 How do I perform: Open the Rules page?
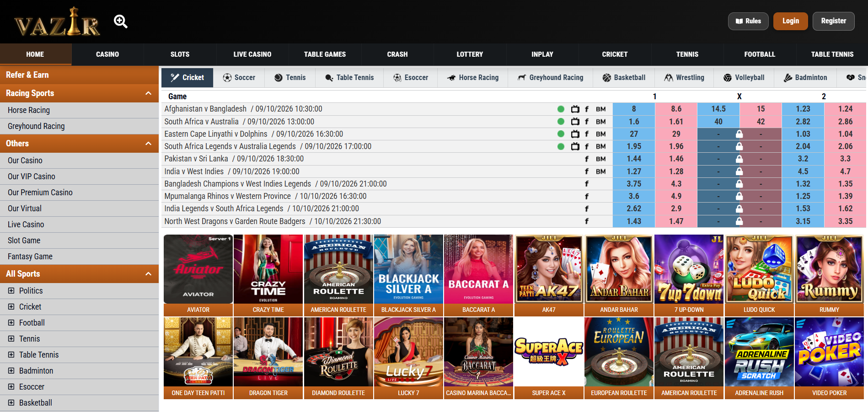tap(748, 21)
